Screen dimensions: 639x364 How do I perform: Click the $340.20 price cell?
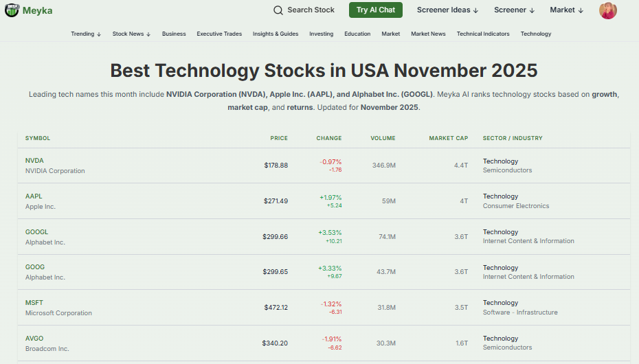pyautogui.click(x=275, y=343)
